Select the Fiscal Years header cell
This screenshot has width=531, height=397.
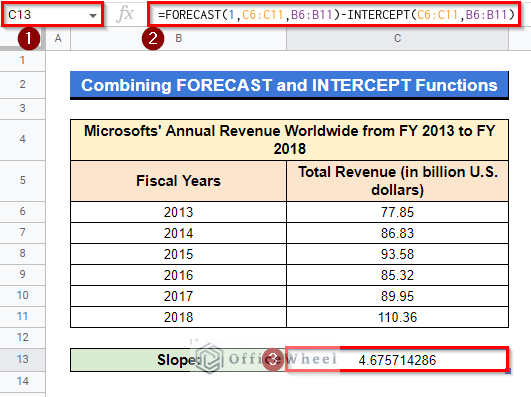[178, 181]
